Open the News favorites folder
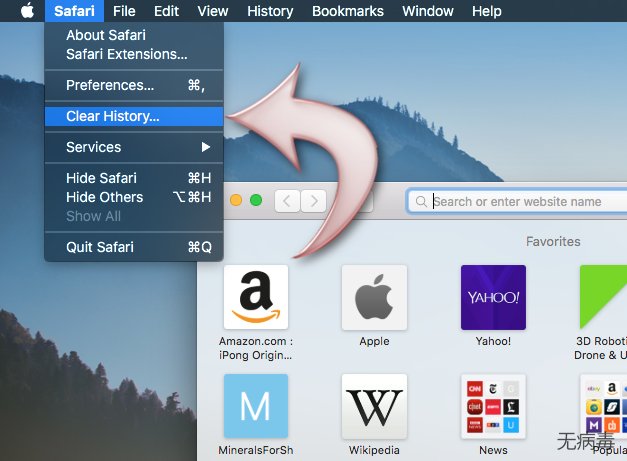This screenshot has width=627, height=461. (x=493, y=406)
